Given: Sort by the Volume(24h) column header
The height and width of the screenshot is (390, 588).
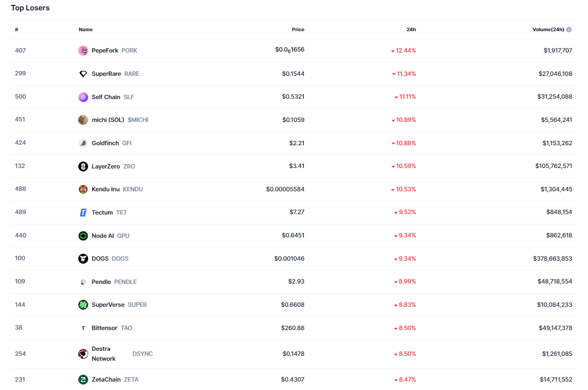Looking at the screenshot, I should (548, 30).
